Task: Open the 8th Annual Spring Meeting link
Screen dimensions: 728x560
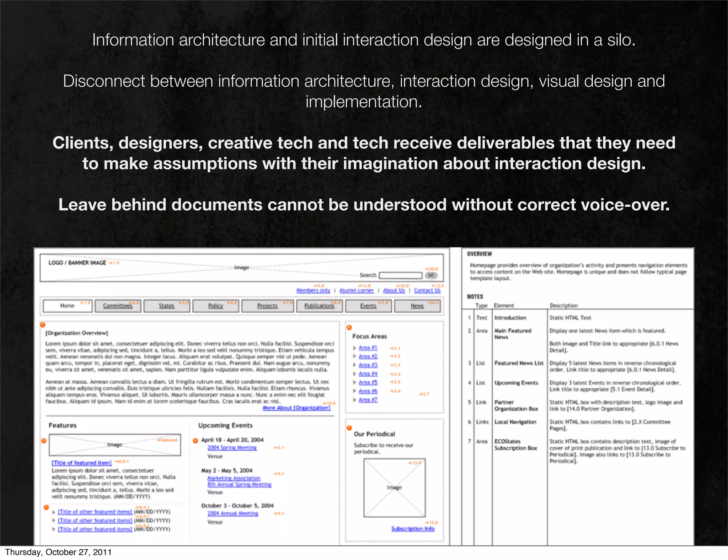Action: click(x=239, y=485)
